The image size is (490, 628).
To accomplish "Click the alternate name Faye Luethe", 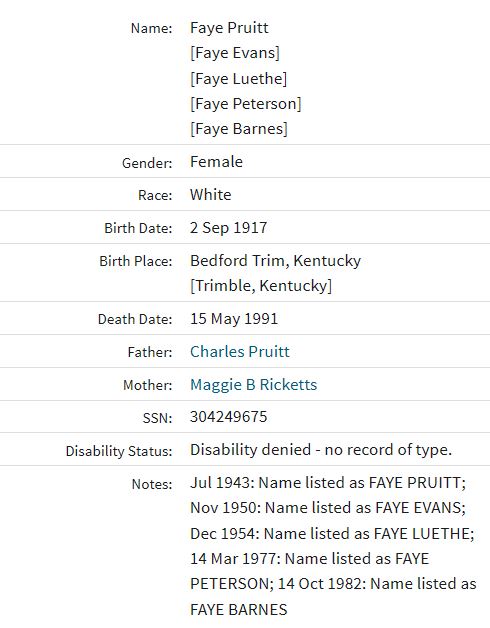I will [238, 78].
